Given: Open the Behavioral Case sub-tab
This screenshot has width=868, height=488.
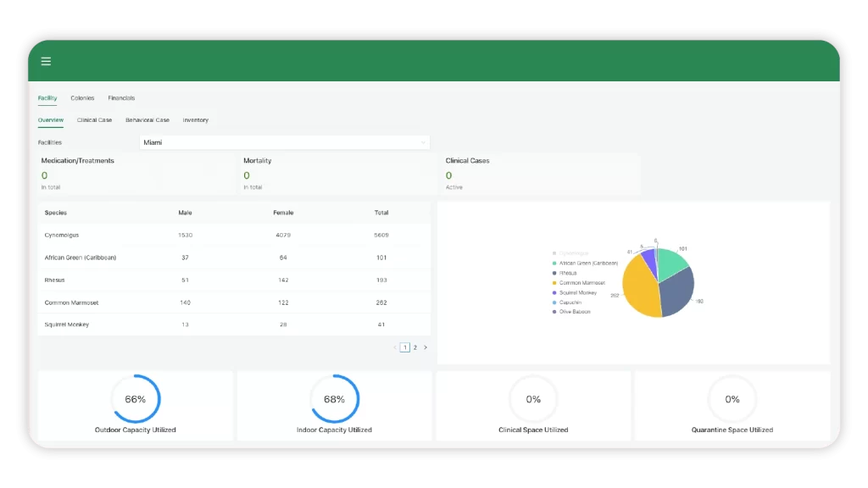Looking at the screenshot, I should (147, 120).
